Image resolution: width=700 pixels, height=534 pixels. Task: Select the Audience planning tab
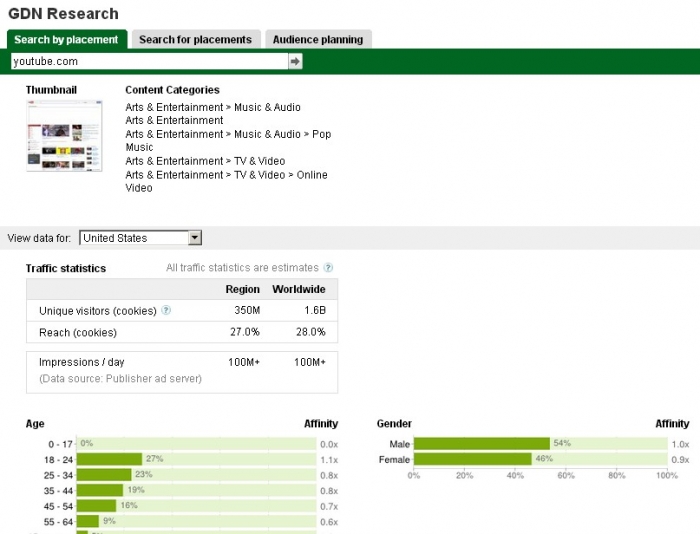pyautogui.click(x=318, y=40)
